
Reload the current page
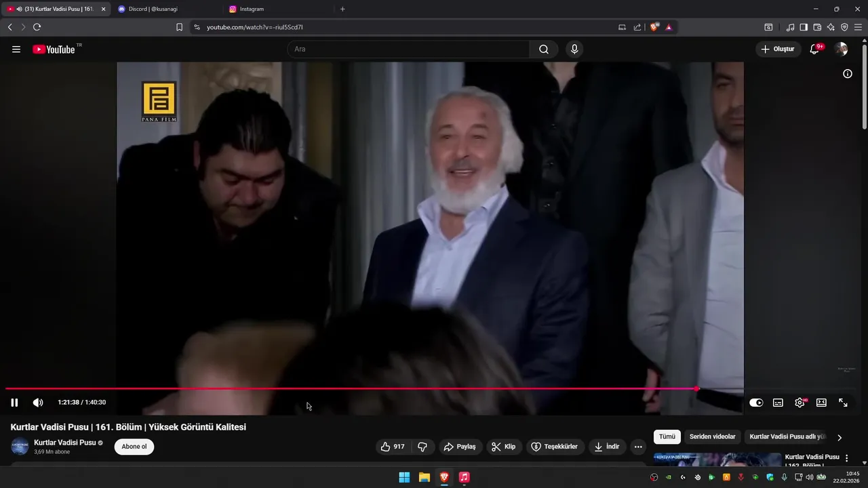[37, 27]
